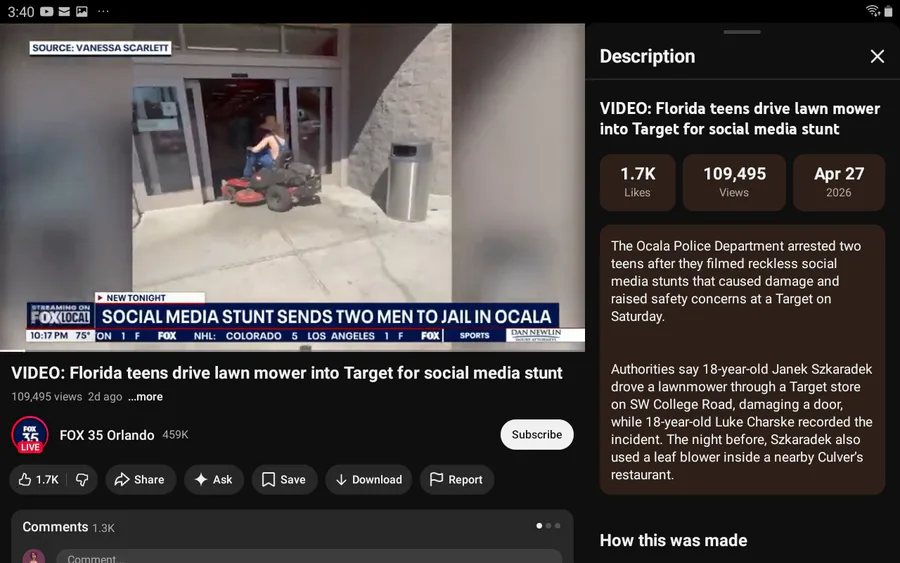Save the video to a playlist
900x563 pixels.
pos(284,479)
